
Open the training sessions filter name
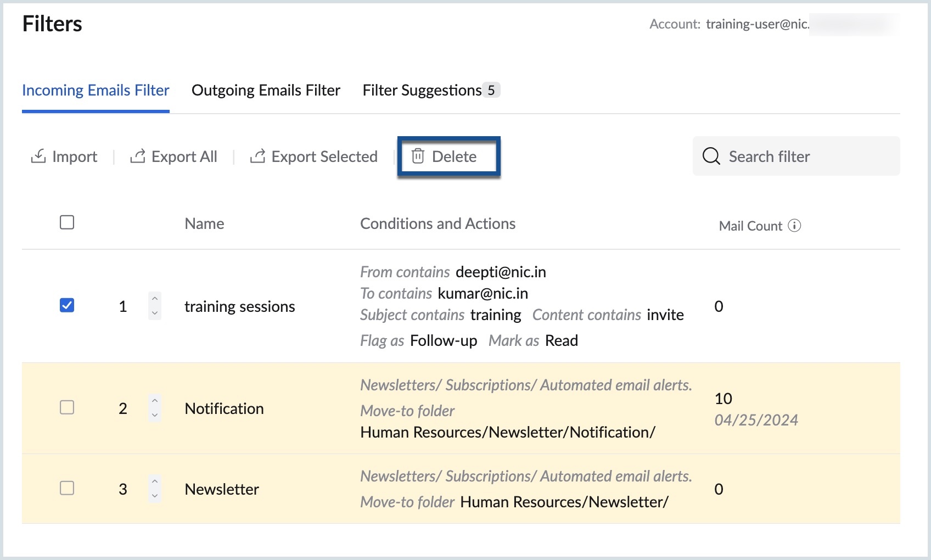pyautogui.click(x=239, y=306)
